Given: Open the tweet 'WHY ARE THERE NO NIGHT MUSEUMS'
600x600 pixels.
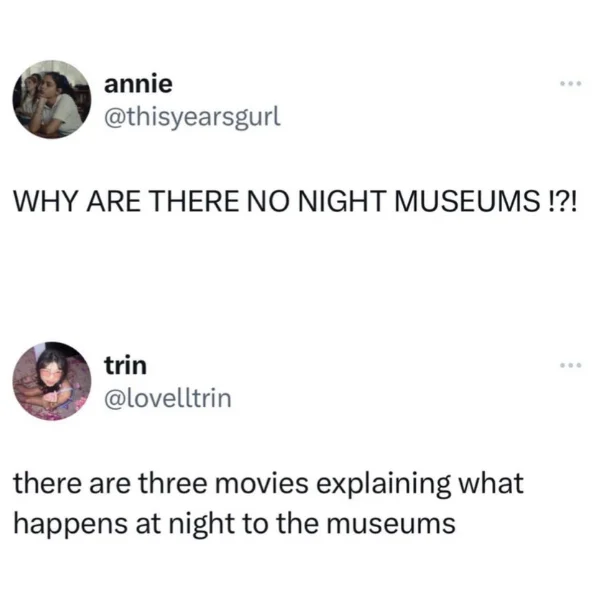Looking at the screenshot, I should pyautogui.click(x=295, y=201).
